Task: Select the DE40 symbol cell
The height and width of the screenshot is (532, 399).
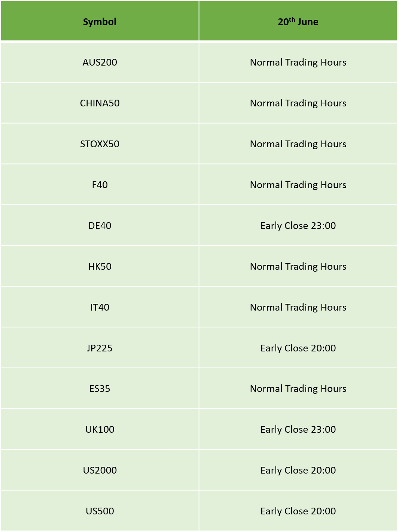Action: [x=100, y=226]
